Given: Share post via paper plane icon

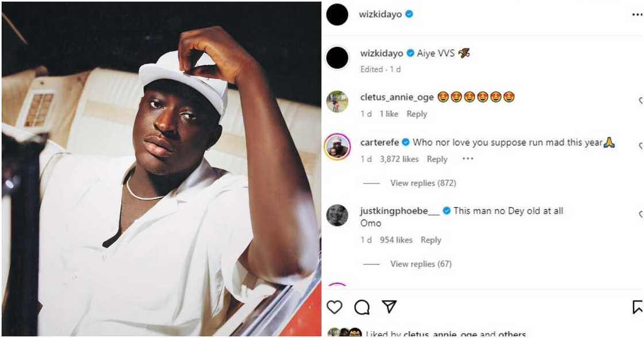Looking at the screenshot, I should click(389, 308).
